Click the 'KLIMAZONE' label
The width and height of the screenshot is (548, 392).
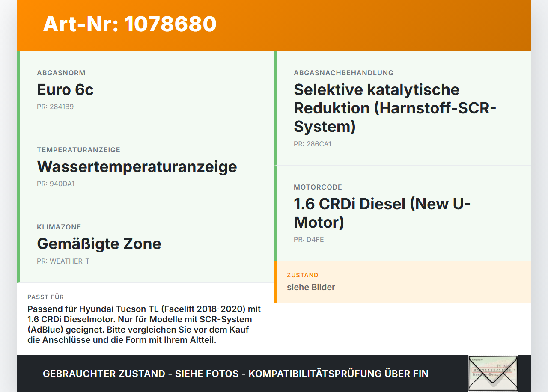coord(59,227)
